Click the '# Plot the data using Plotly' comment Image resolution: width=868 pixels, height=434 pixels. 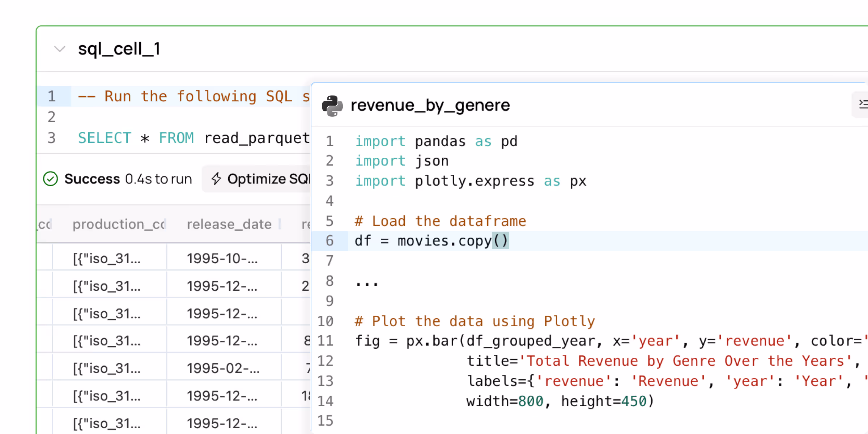click(475, 321)
